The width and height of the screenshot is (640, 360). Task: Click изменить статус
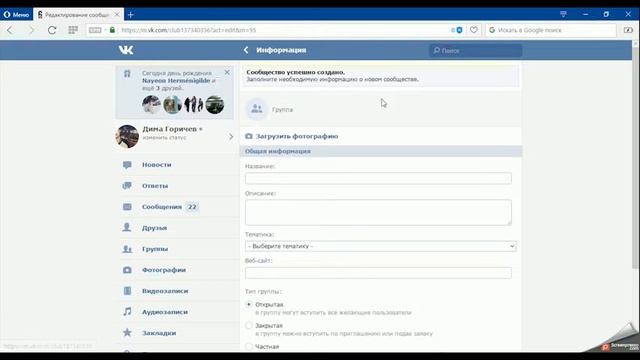(164, 138)
